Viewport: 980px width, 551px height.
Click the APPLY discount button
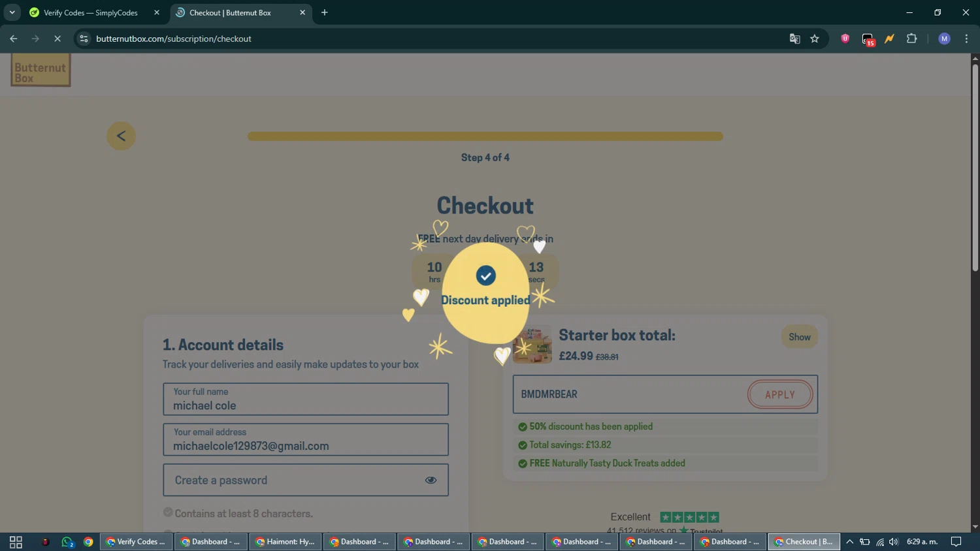[780, 394]
